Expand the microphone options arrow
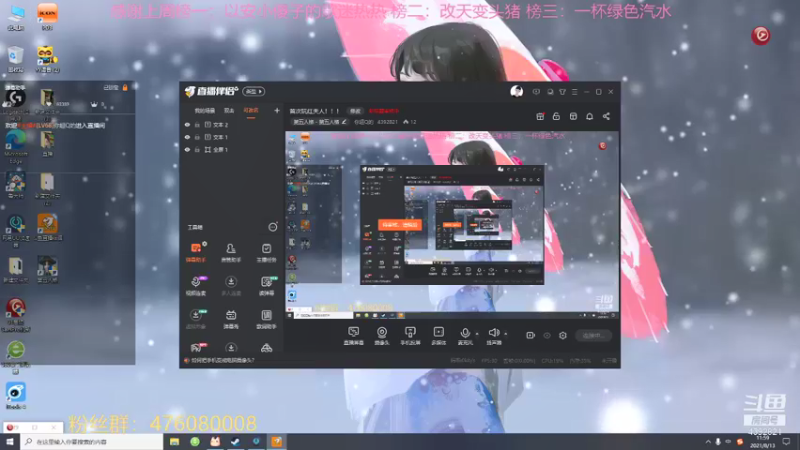Screen dimensions: 800x450 click(x=477, y=334)
